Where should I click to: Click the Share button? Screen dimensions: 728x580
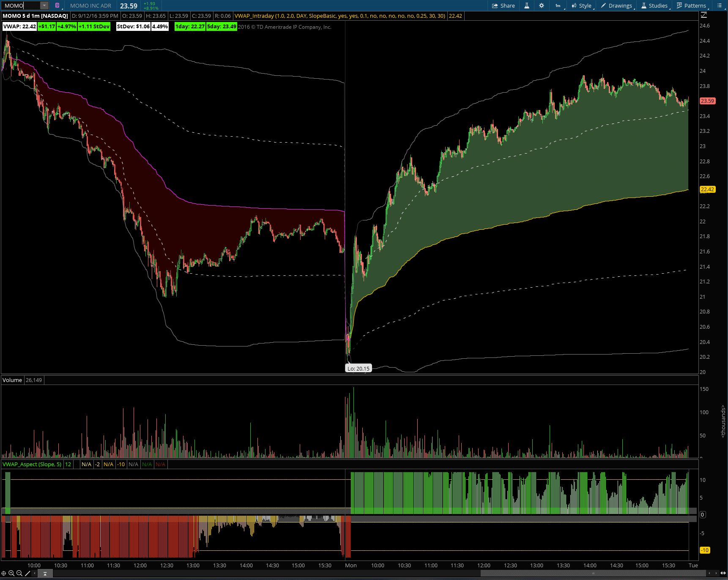tap(503, 5)
